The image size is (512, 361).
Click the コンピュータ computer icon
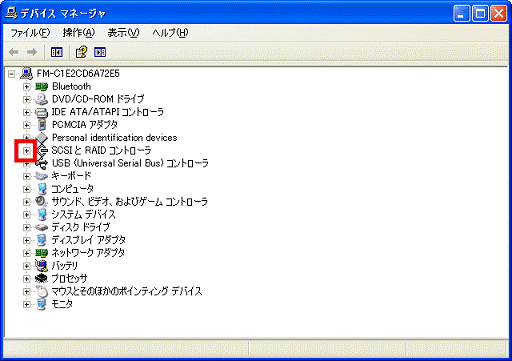(x=42, y=189)
